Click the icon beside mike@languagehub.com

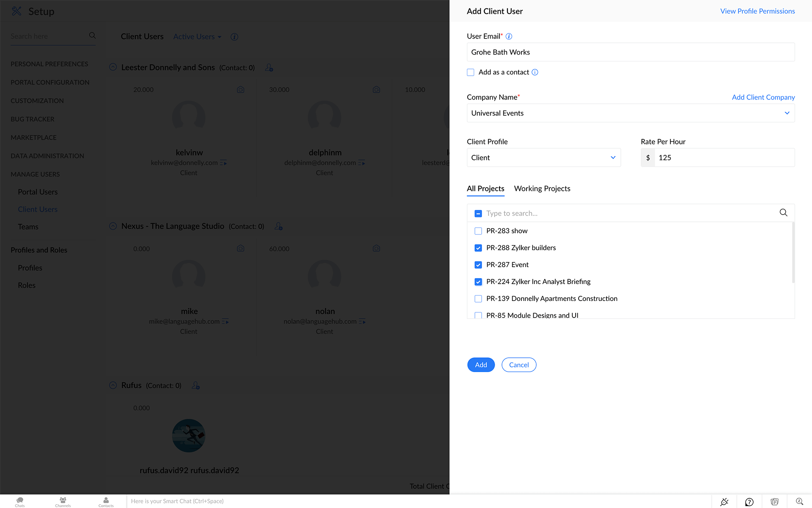click(x=225, y=322)
